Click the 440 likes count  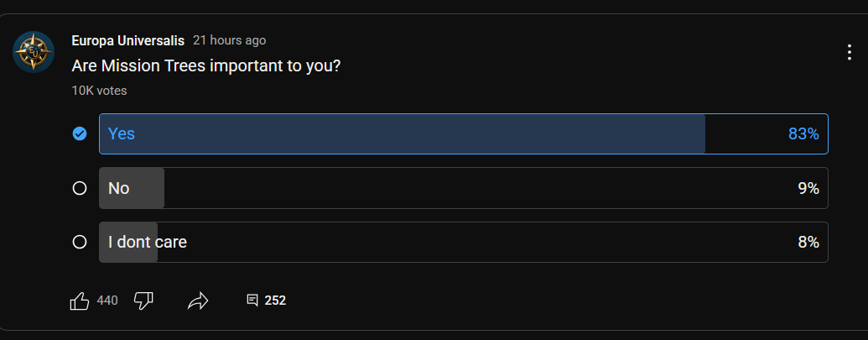point(107,301)
